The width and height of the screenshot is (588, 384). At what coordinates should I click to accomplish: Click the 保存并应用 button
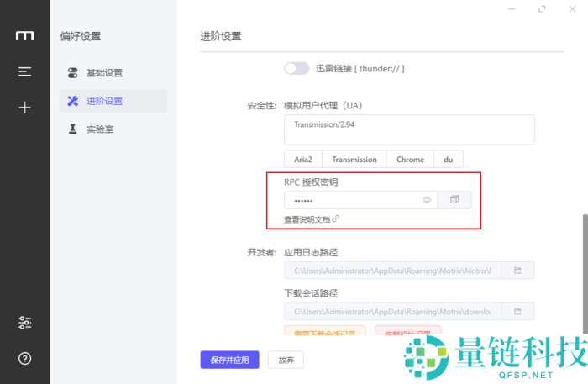229,360
